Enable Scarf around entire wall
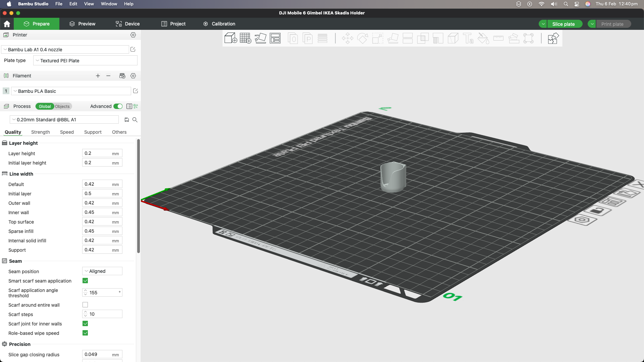 coord(85,305)
